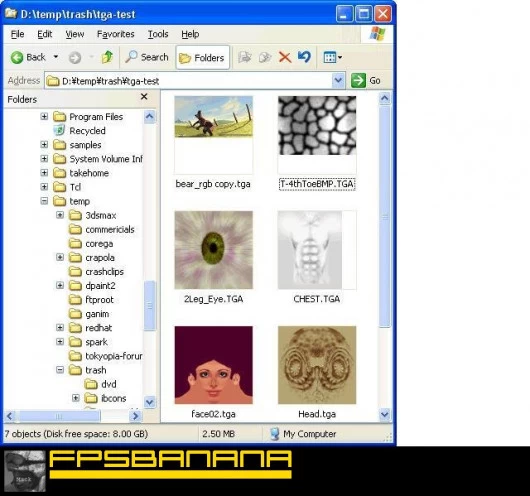Expand the redhat folder node
The image size is (530, 496).
(60, 328)
